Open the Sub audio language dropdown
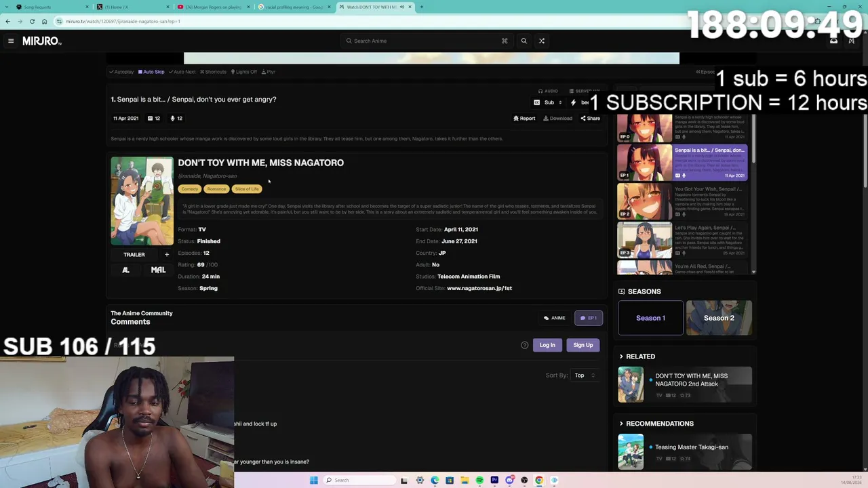The height and width of the screenshot is (488, 868). pyautogui.click(x=549, y=102)
